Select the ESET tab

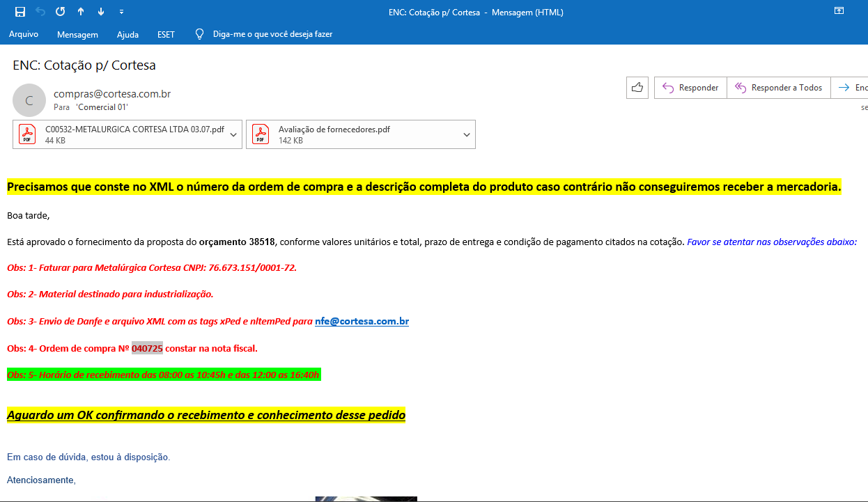tap(166, 34)
